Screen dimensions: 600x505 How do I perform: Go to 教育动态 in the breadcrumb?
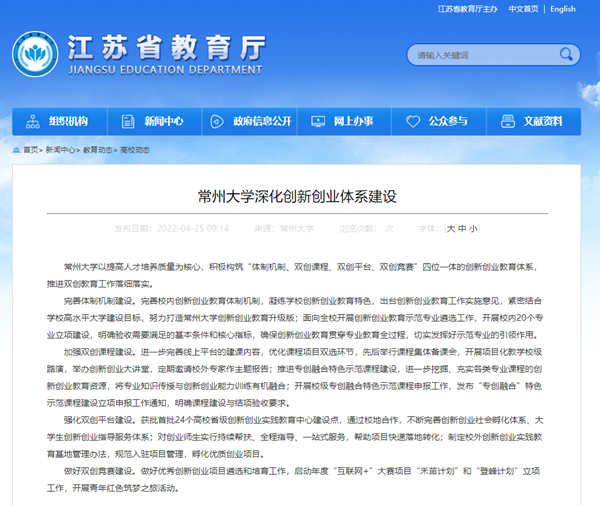pyautogui.click(x=98, y=150)
